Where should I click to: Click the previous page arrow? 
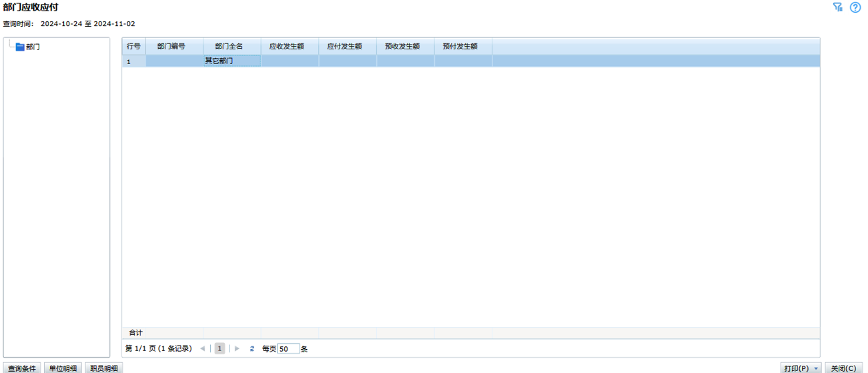tap(202, 348)
